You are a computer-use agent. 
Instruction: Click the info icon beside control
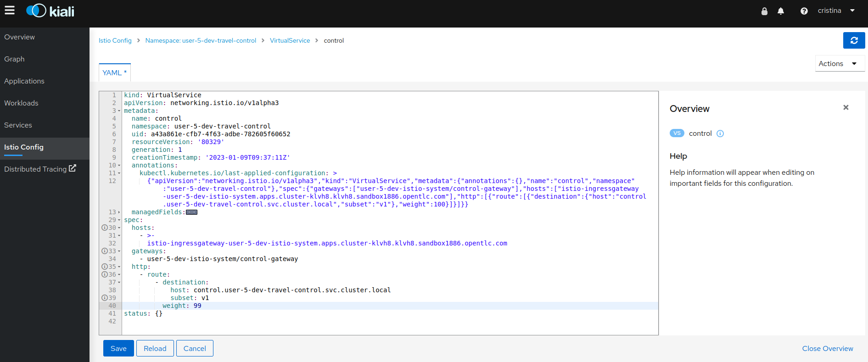(x=720, y=134)
